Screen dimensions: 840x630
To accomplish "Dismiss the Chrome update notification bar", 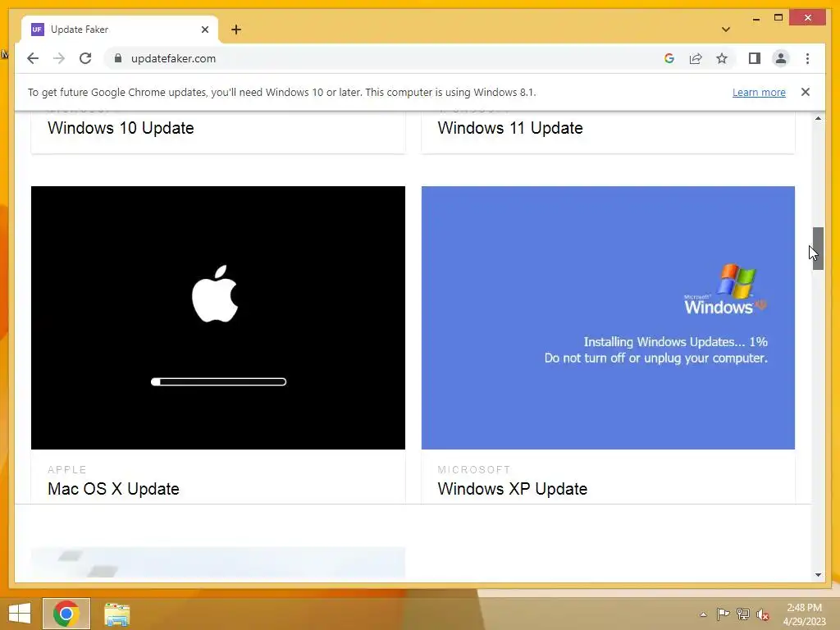I will pos(806,92).
